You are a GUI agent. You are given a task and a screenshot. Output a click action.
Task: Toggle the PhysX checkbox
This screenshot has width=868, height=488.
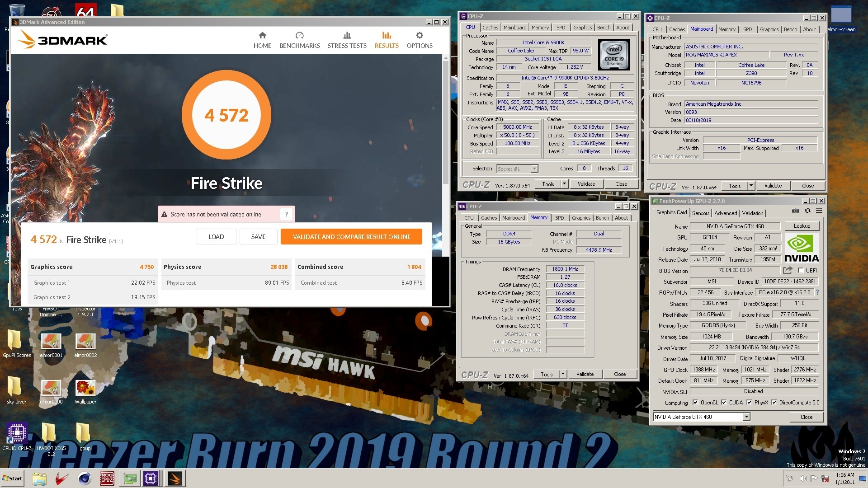(749, 403)
